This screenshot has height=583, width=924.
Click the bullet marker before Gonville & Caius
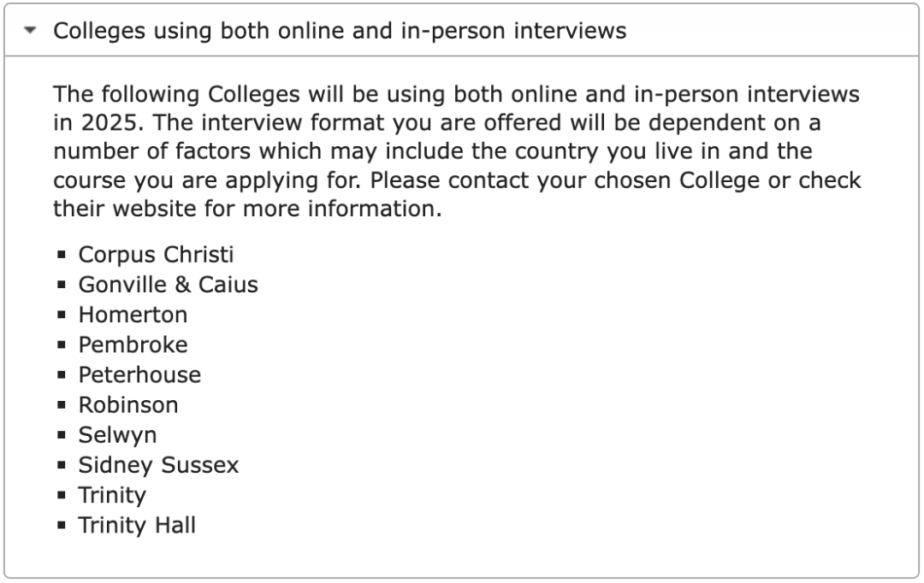coord(62,285)
